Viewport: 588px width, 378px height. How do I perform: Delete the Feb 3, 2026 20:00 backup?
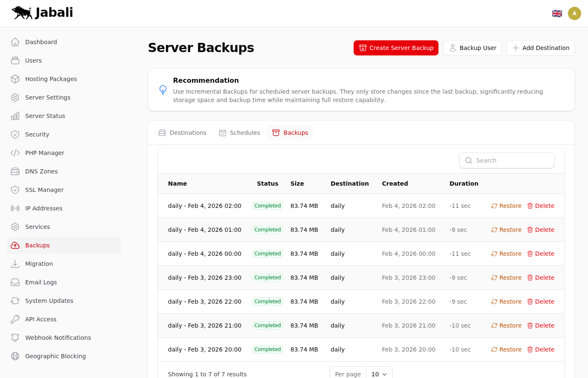coord(541,349)
